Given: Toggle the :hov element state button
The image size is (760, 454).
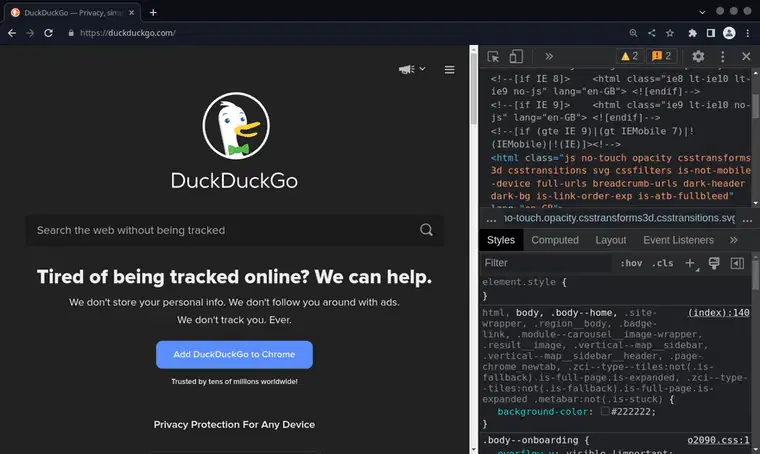Looking at the screenshot, I should click(x=631, y=263).
